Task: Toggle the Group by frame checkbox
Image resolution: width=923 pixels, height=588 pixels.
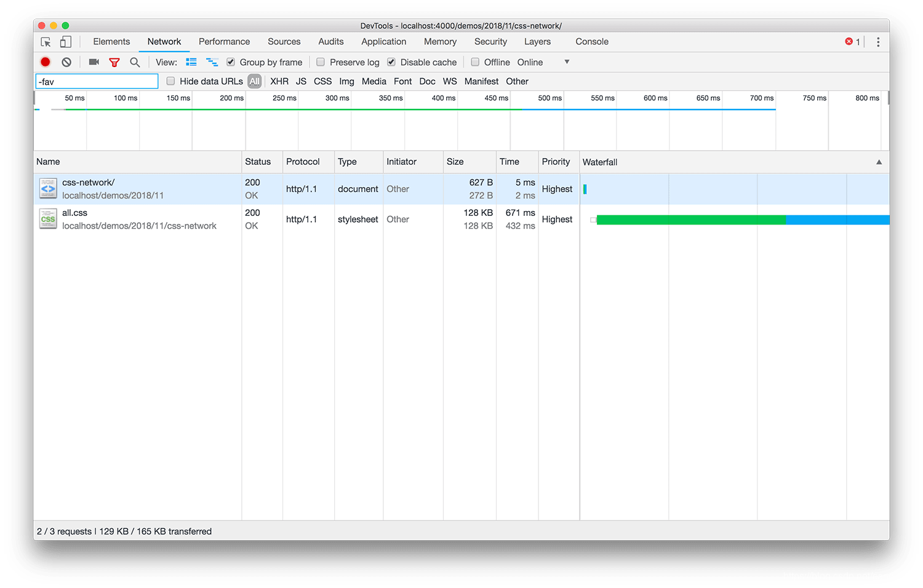Action: coord(231,62)
